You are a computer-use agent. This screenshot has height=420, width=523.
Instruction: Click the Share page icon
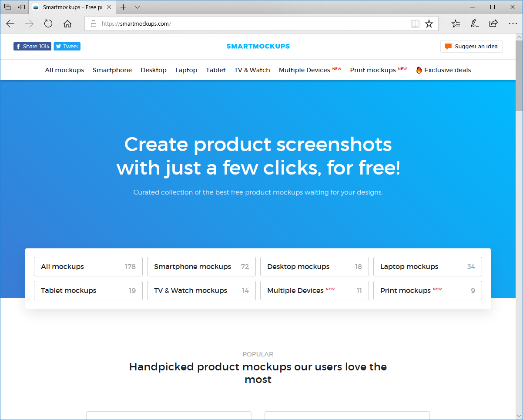point(493,24)
